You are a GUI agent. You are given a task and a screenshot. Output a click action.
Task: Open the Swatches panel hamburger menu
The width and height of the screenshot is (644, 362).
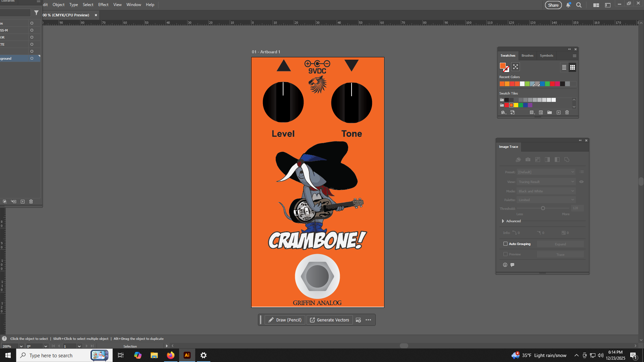[574, 56]
